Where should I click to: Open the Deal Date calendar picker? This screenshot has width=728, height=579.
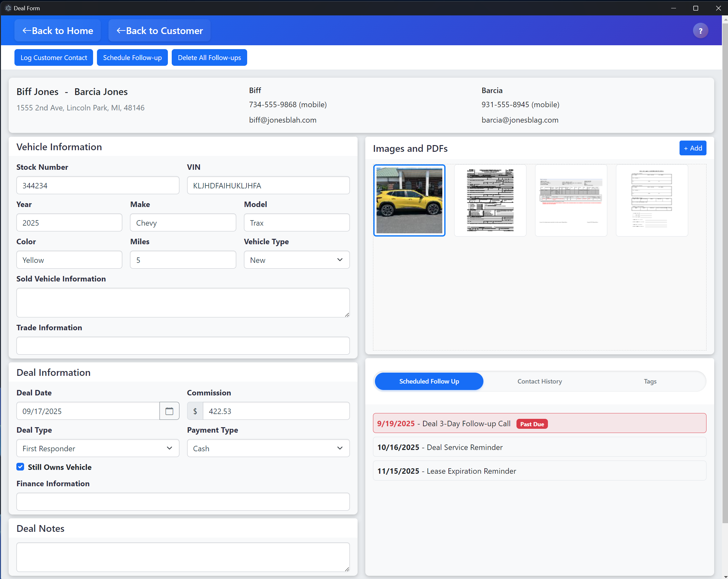tap(169, 411)
